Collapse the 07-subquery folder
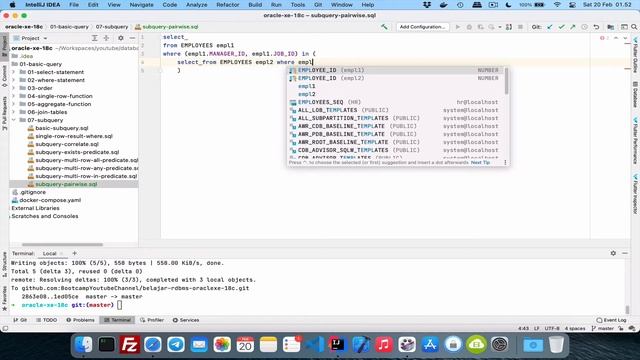The width and height of the screenshot is (640, 360). tap(14, 120)
